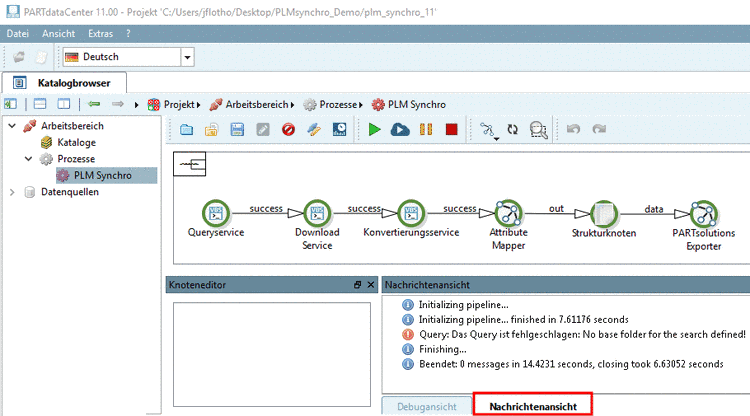
Task: Expand arrow after Prozesse breadcrumb
Action: pos(361,105)
